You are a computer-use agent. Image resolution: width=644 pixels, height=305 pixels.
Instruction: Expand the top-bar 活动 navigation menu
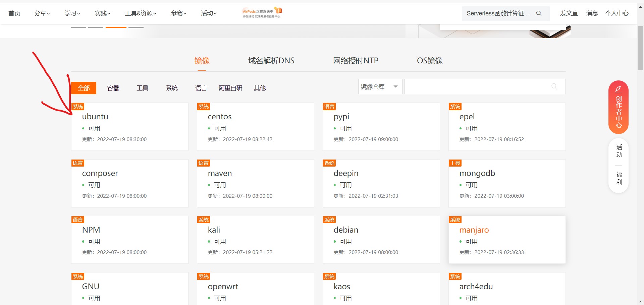coord(209,13)
